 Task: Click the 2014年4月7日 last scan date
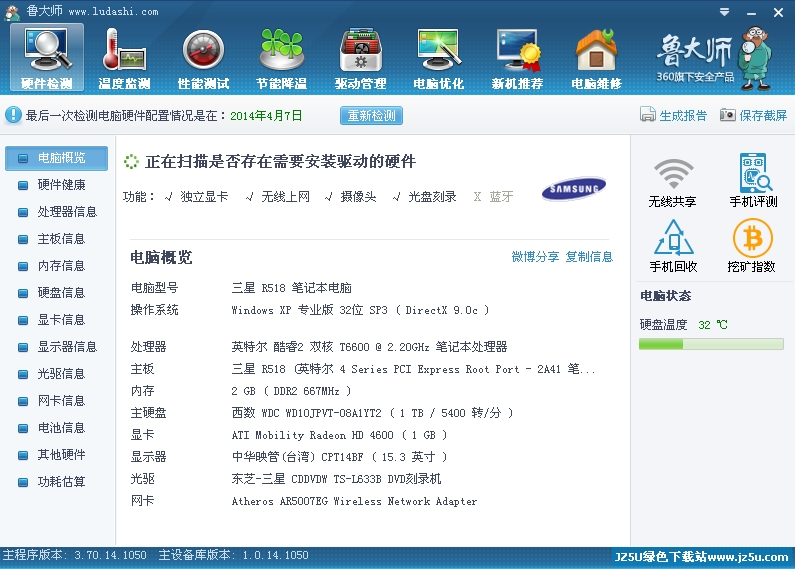[x=266, y=116]
